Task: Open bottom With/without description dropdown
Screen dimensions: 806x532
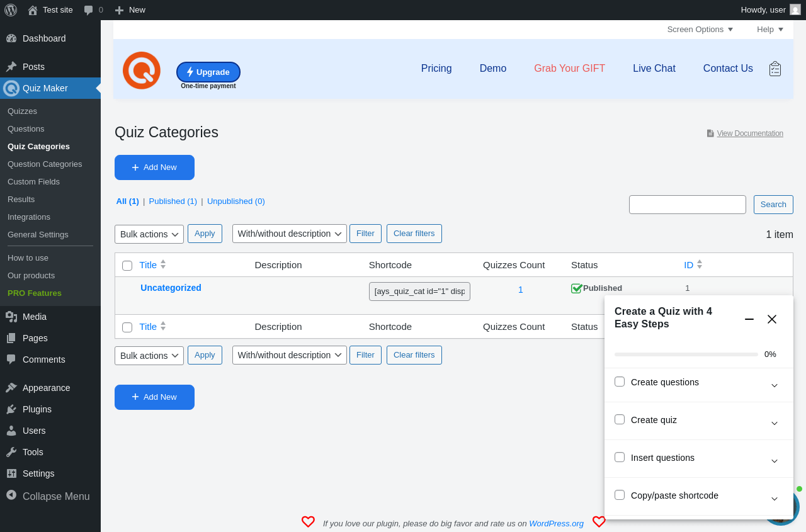Action: tap(290, 355)
